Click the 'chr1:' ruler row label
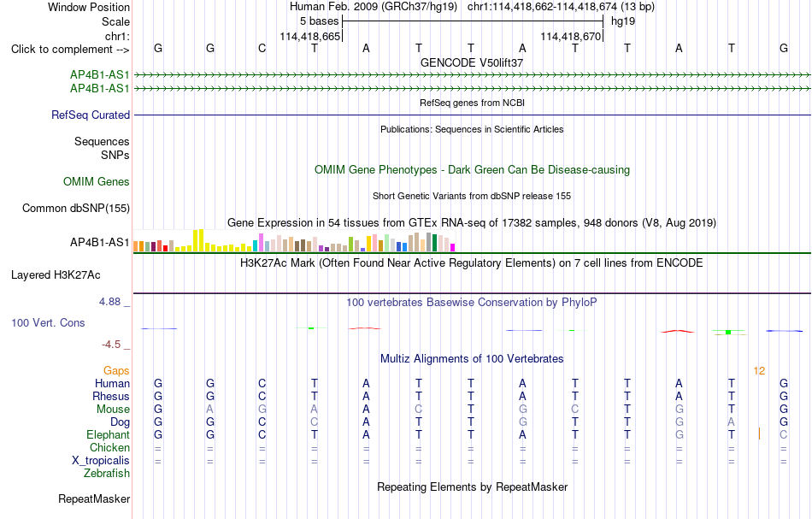The image size is (812, 519). [x=118, y=37]
